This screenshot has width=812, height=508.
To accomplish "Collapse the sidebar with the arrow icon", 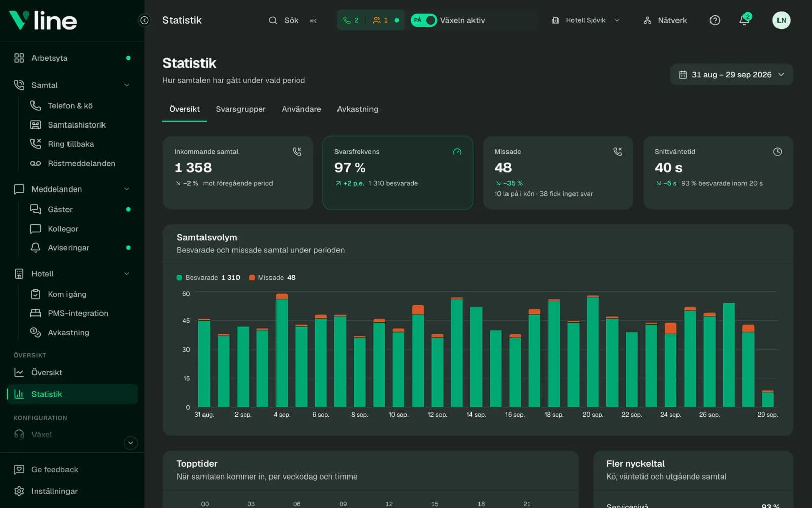I will pyautogui.click(x=144, y=20).
